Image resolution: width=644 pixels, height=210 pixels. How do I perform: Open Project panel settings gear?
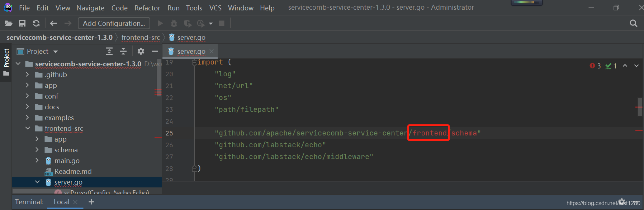click(x=141, y=51)
